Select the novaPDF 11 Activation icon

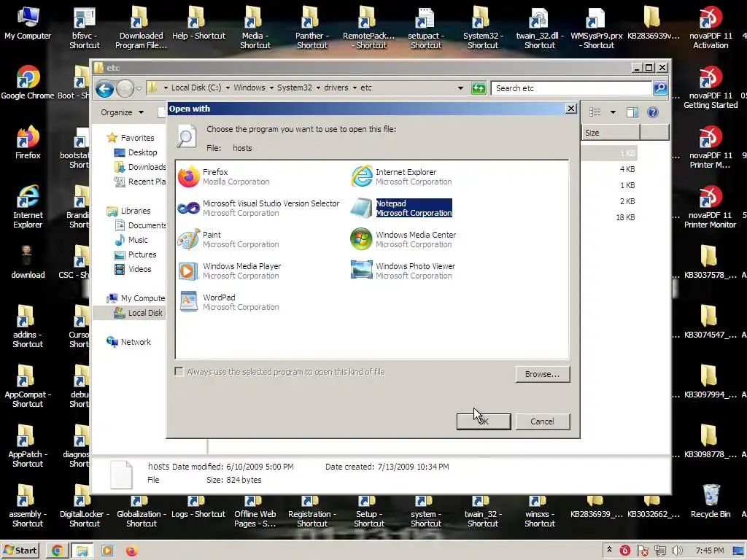pos(711,28)
